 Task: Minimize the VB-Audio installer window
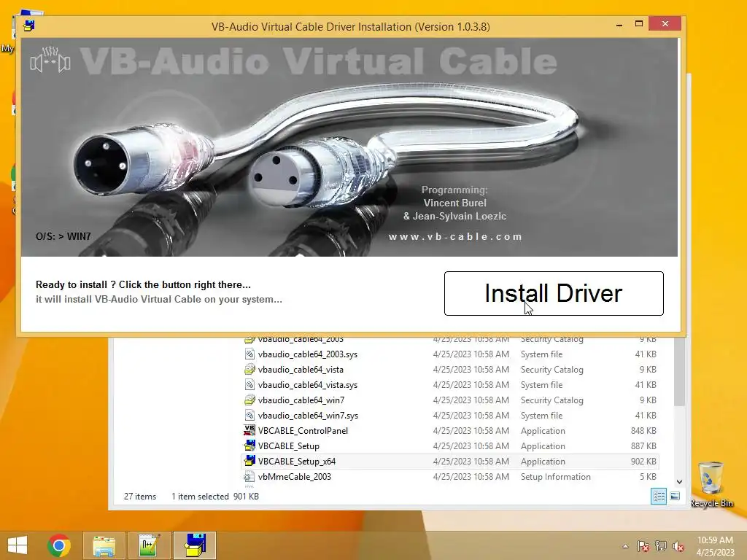tap(619, 24)
